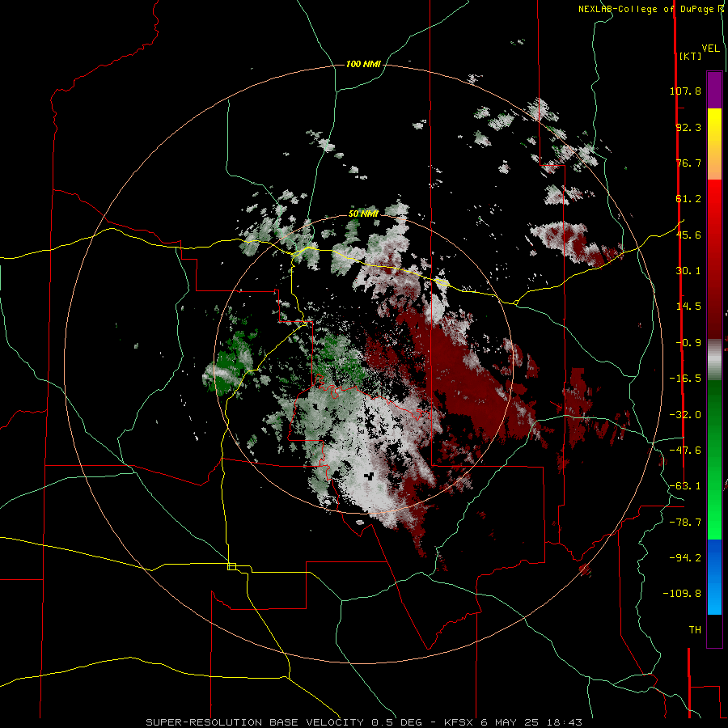The height and width of the screenshot is (728, 728).
Task: Select the -109.8 scale value
Action: point(683,594)
